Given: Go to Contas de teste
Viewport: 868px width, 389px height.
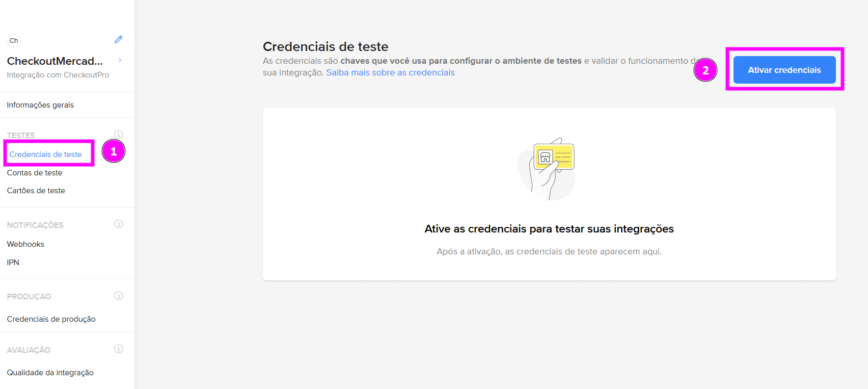Looking at the screenshot, I should point(35,173).
